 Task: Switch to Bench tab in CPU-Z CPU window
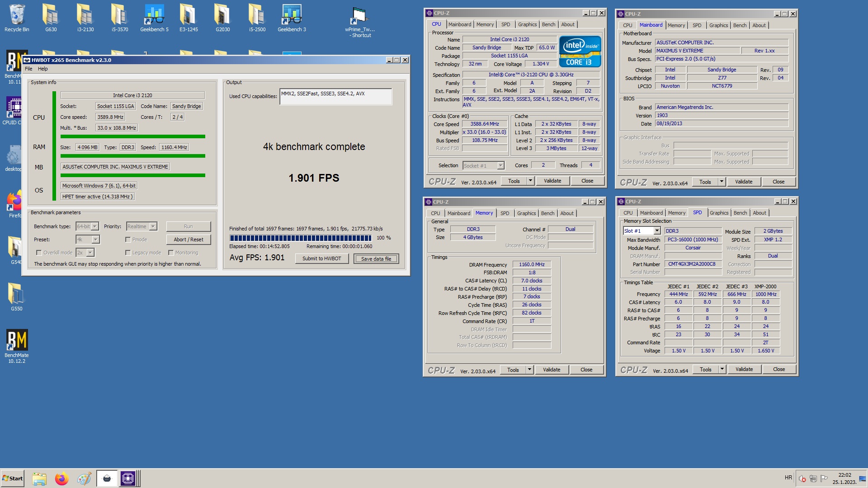pos(548,24)
